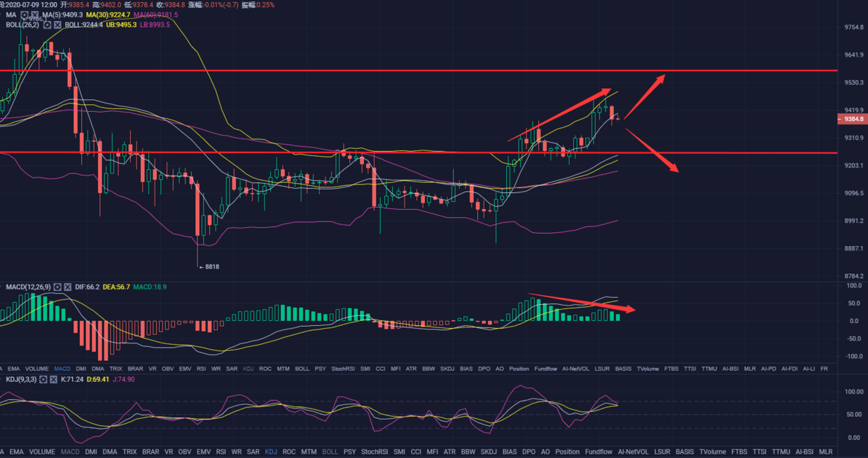Switch bottom KDJ panel to MTM indicator
868x458 pixels.
pyautogui.click(x=309, y=452)
